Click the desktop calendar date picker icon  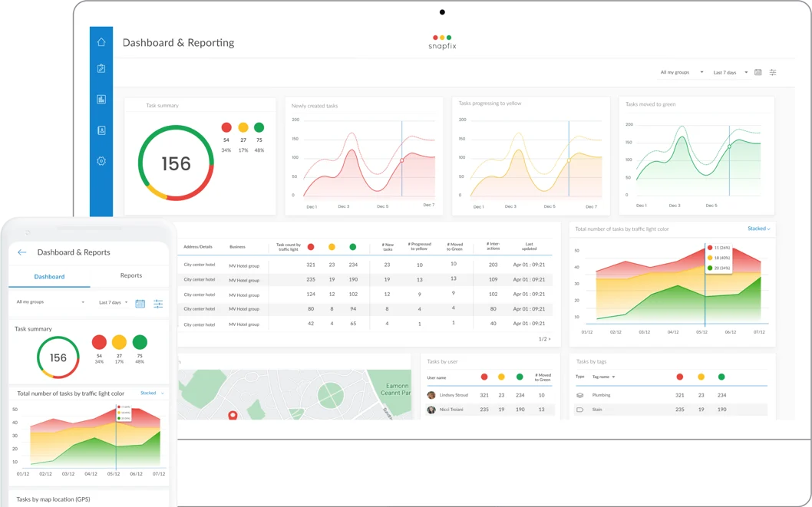[758, 72]
